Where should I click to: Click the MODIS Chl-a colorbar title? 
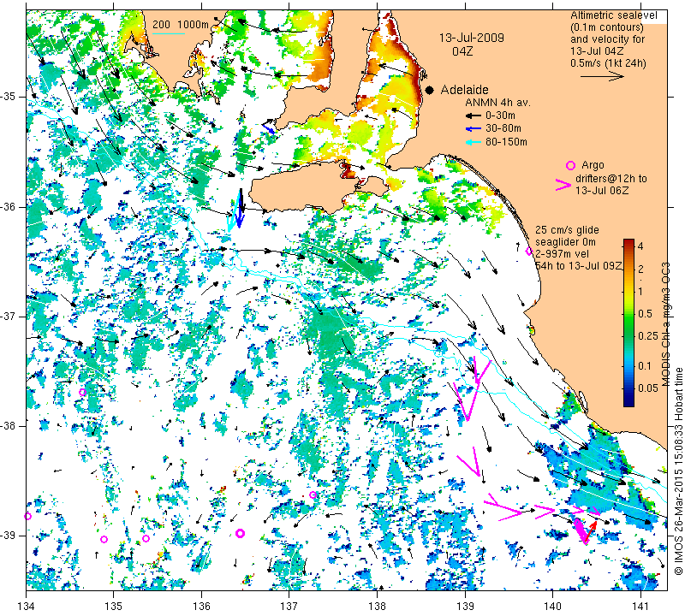[665, 324]
